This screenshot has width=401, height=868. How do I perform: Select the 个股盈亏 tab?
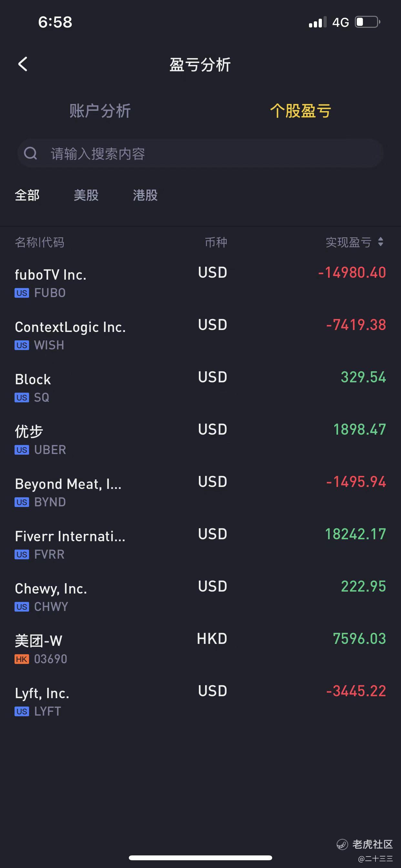pyautogui.click(x=301, y=111)
